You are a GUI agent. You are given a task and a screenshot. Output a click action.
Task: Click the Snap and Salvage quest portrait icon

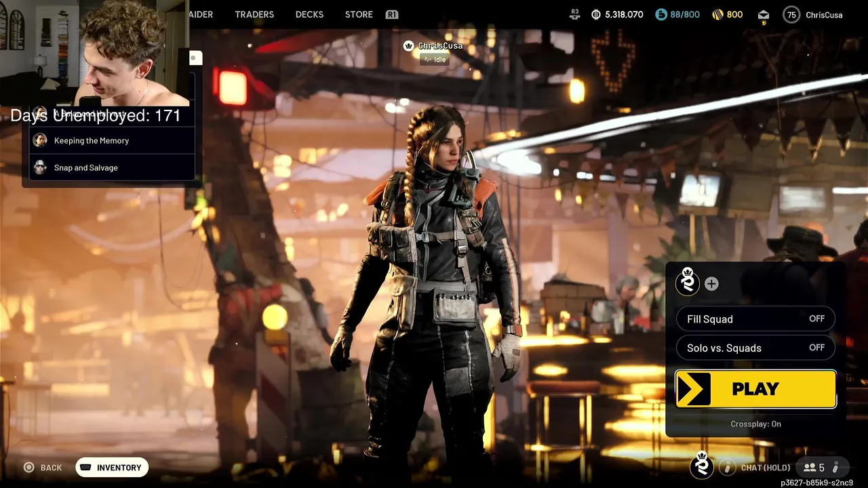(40, 167)
